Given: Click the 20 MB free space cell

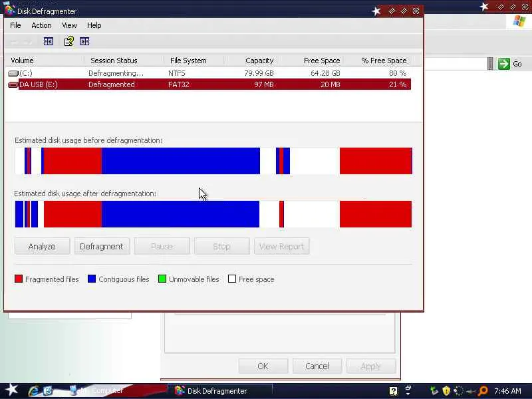Looking at the screenshot, I should click(330, 84).
